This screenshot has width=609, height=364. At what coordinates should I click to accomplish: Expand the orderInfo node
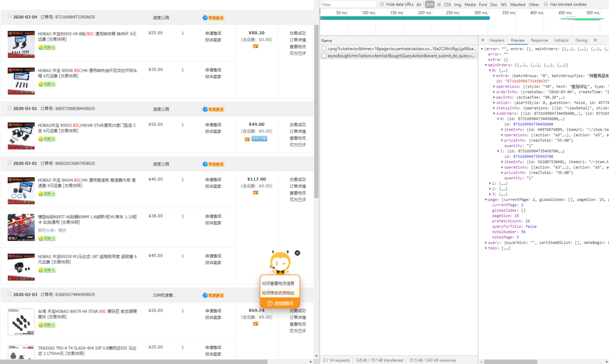[494, 92]
